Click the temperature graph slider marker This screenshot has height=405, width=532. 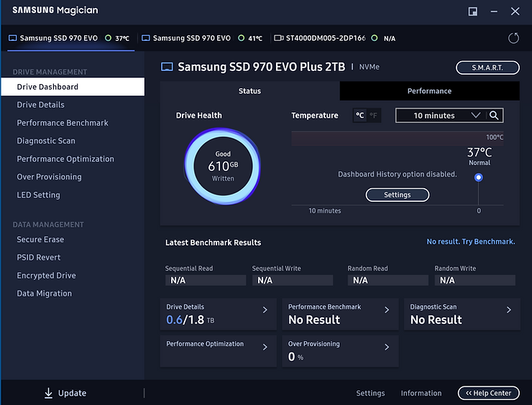point(479,177)
